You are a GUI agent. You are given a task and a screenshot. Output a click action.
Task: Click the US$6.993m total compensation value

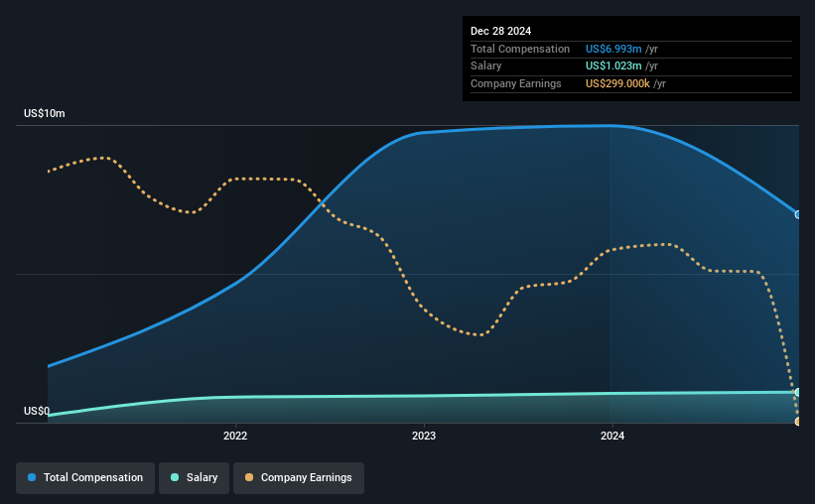coord(613,49)
